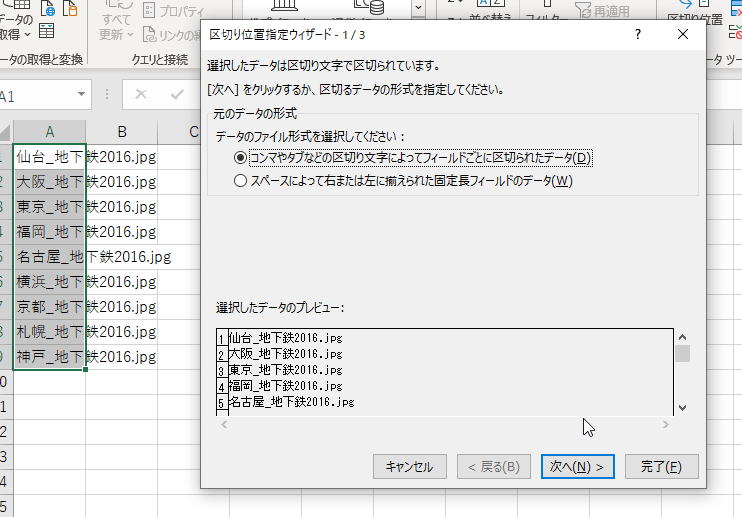742x517 pixels.
Task: Select the comma or tab delimited data option
Action: (x=240, y=158)
